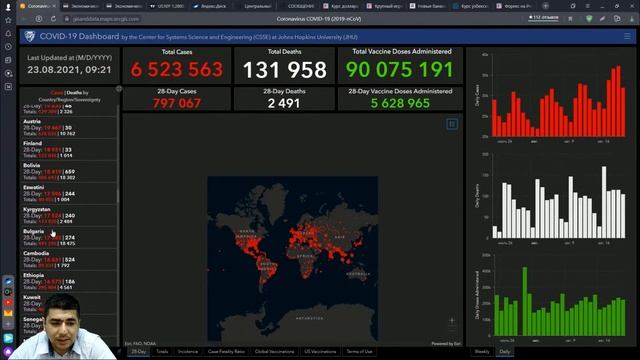Switch to the Incidence tab

[x=188, y=351]
